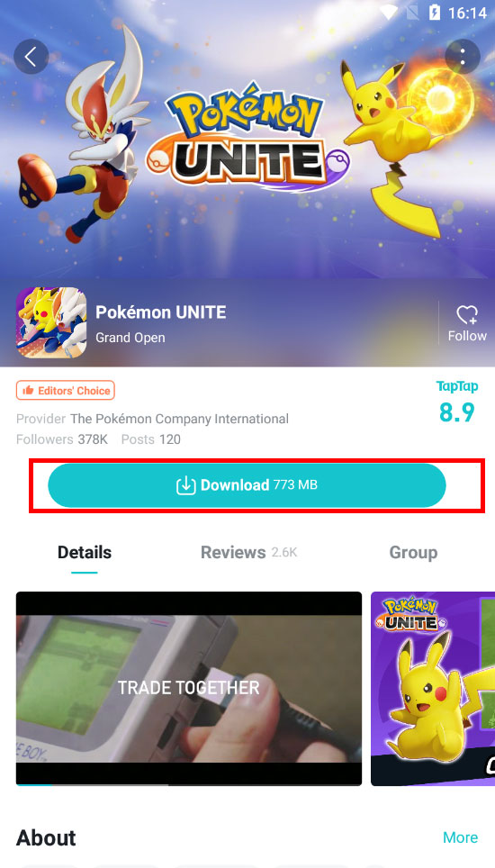Switch to the Details tab
Screen dimensions: 495x868
coord(85,553)
